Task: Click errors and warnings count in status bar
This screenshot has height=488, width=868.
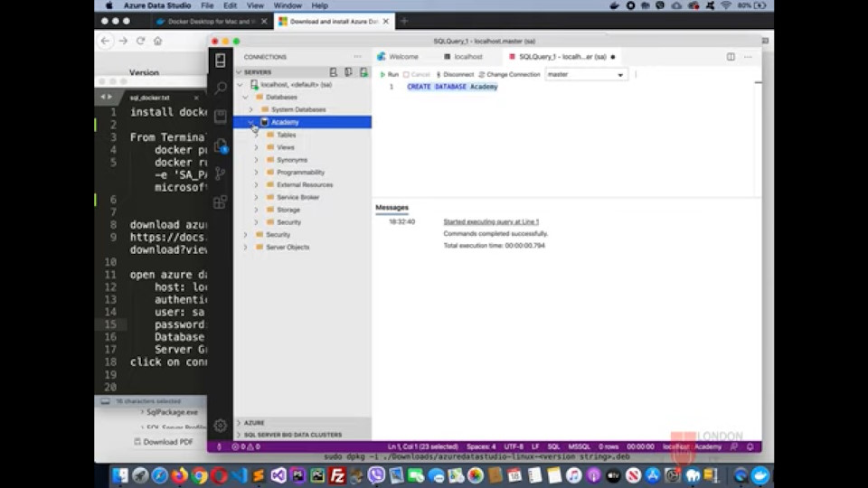Action: (246, 446)
